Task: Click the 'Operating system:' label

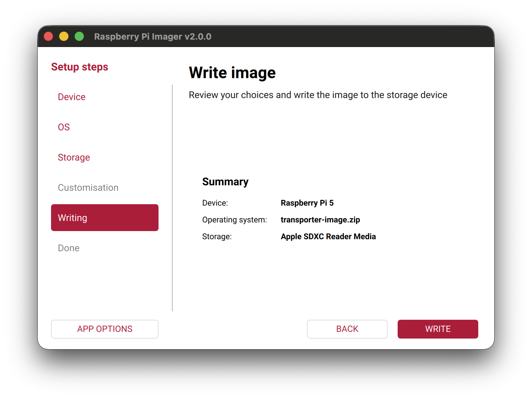Action: [x=234, y=220]
